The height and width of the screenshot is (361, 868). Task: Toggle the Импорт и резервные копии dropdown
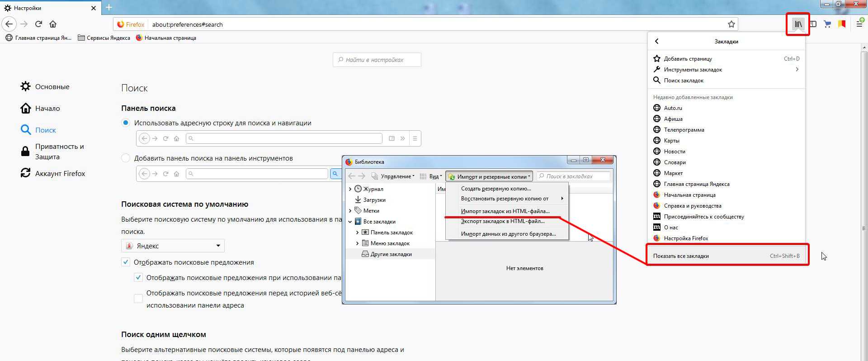(489, 176)
